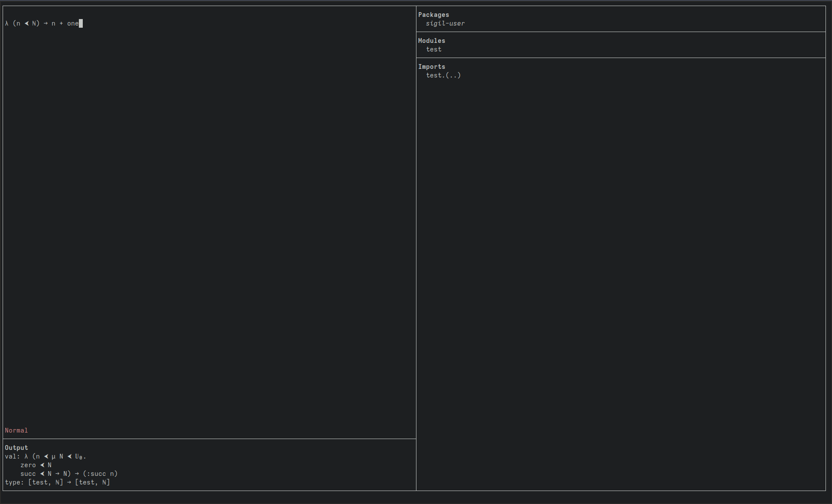Place cursor at block cursor after 'one'

click(x=81, y=23)
